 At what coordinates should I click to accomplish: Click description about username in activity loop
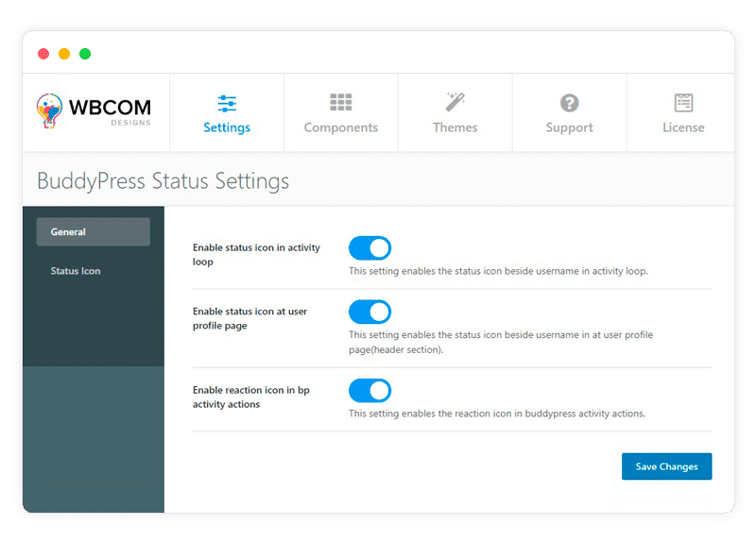[498, 271]
